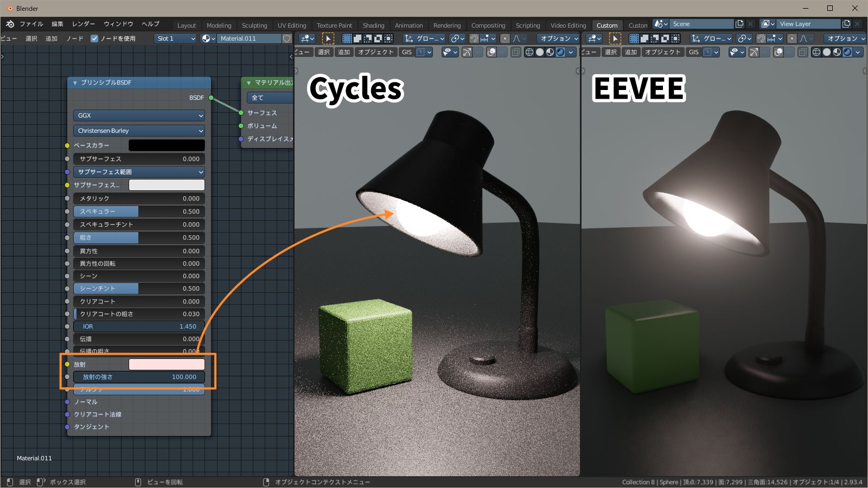Open the 全て target dropdown on output node
Image resolution: width=868 pixels, height=488 pixels.
(270, 98)
